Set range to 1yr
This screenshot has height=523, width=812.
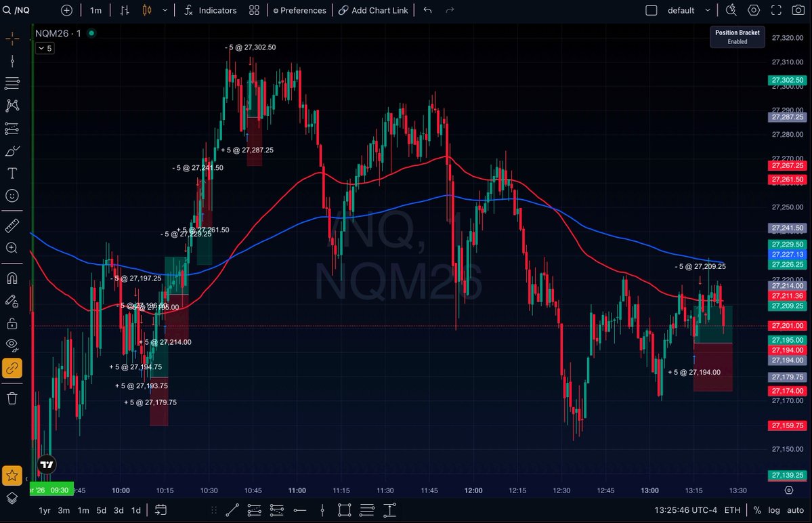tap(45, 511)
